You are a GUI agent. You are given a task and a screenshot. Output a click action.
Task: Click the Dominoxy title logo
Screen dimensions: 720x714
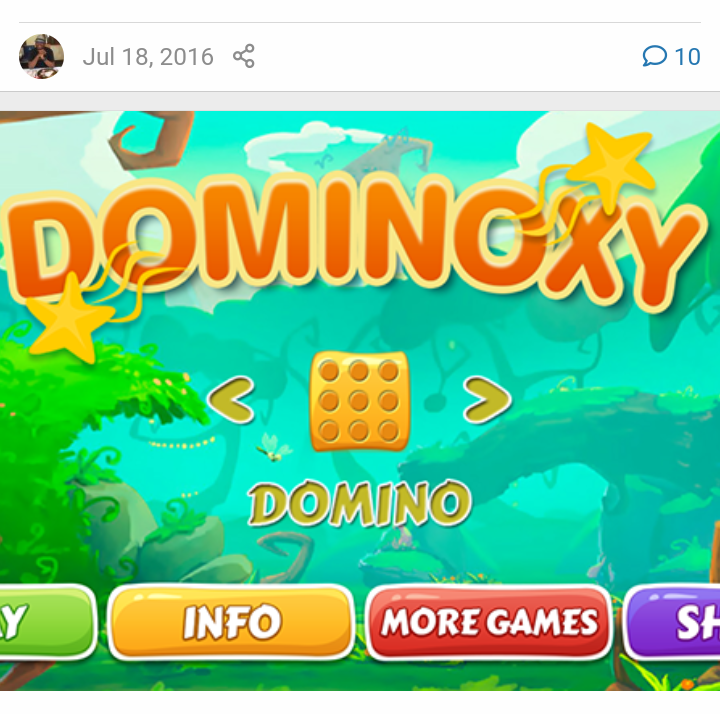click(354, 239)
